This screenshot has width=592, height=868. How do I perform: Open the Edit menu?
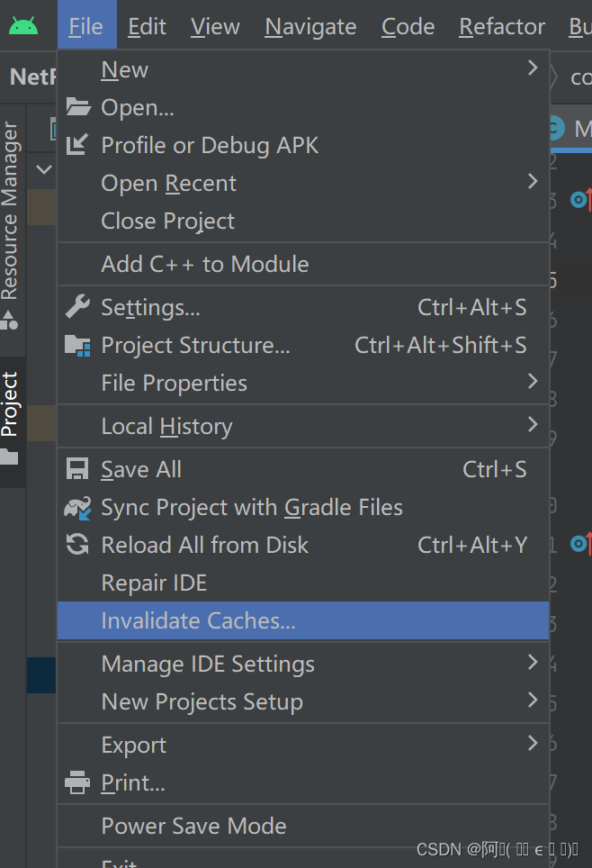coord(147,26)
